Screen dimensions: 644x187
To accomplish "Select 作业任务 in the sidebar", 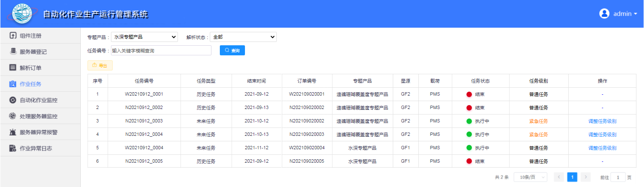I will tap(40, 84).
